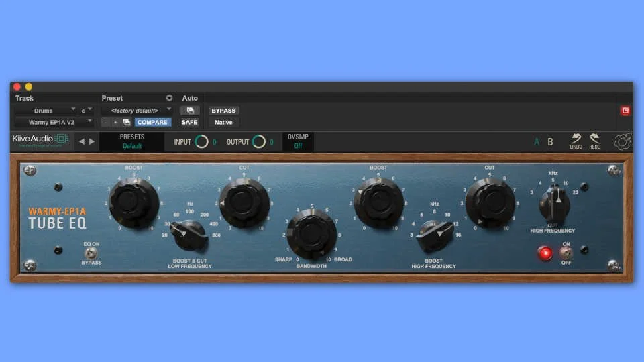Click the Native button

tap(223, 122)
